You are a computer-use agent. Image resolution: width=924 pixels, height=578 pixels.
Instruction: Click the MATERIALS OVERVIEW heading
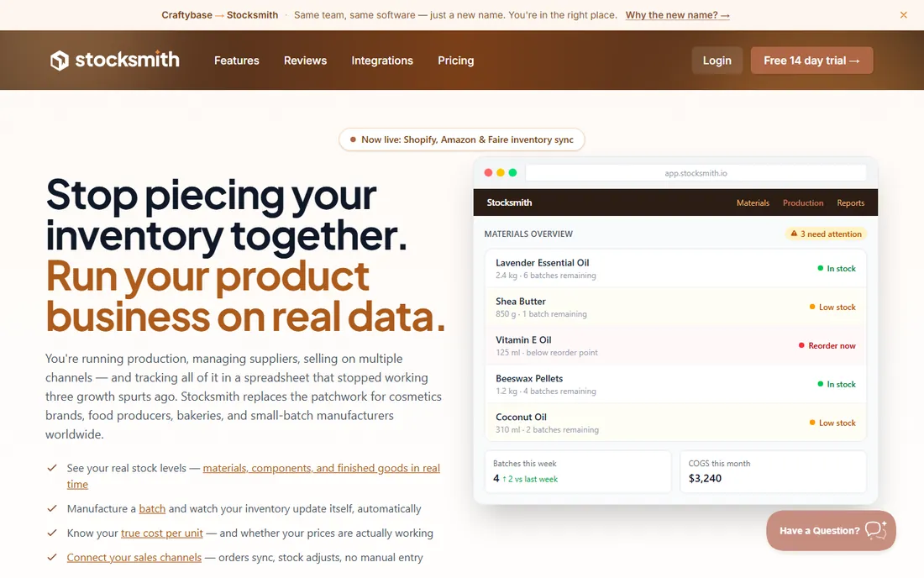point(528,234)
